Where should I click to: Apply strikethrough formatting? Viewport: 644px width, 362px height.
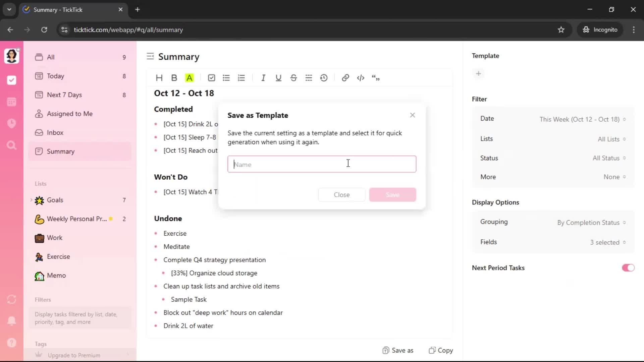point(293,78)
